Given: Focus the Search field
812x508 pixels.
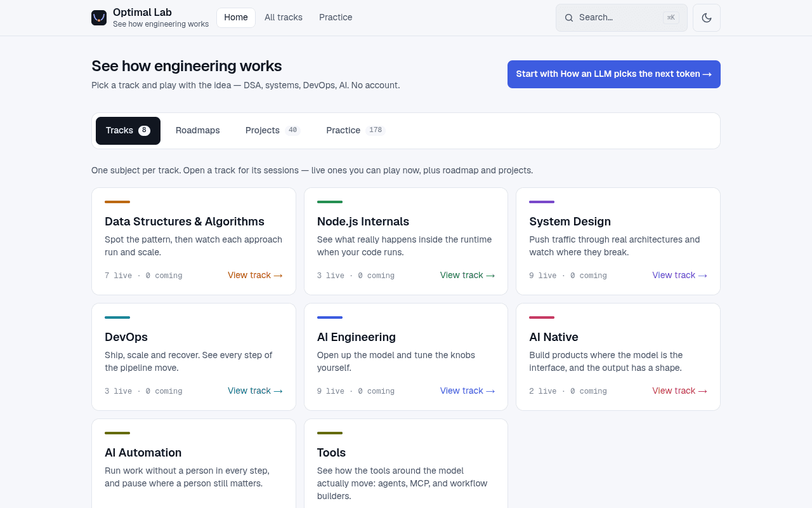Looking at the screenshot, I should click(x=622, y=18).
